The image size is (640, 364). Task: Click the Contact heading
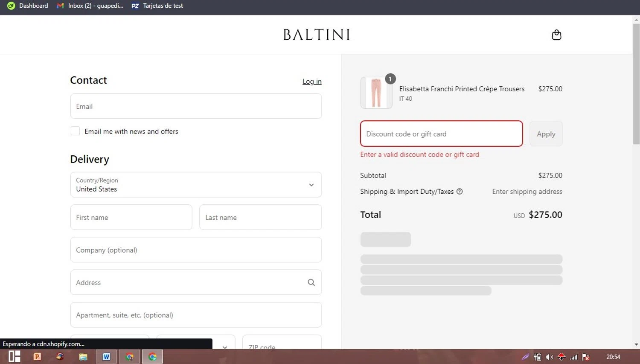click(88, 80)
